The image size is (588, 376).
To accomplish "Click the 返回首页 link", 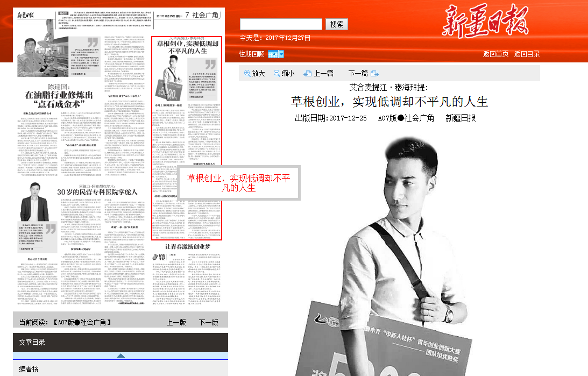I will click(496, 54).
